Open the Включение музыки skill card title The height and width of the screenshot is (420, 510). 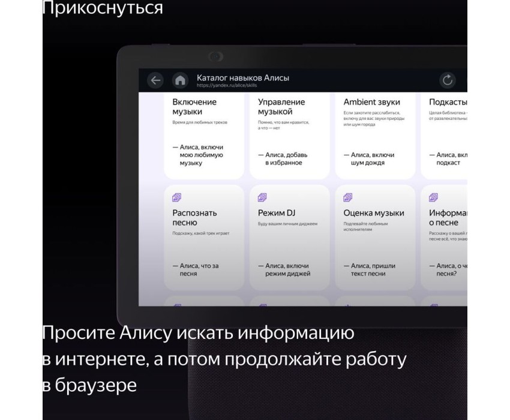194,107
